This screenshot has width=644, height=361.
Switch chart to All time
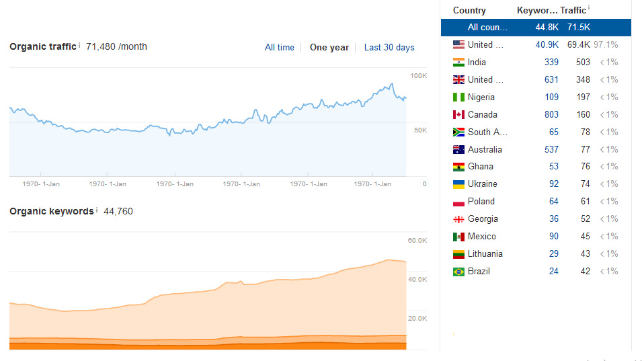pyautogui.click(x=279, y=48)
